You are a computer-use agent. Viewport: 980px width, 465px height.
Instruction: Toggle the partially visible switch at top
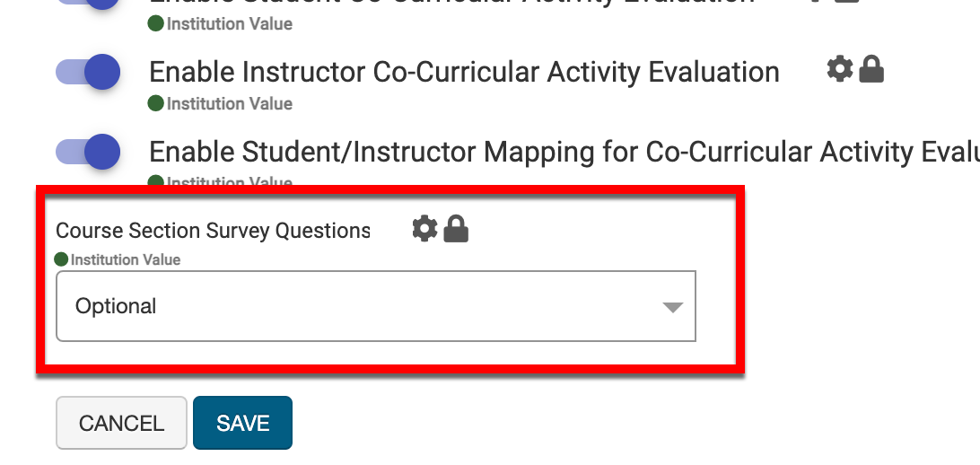pos(89,3)
